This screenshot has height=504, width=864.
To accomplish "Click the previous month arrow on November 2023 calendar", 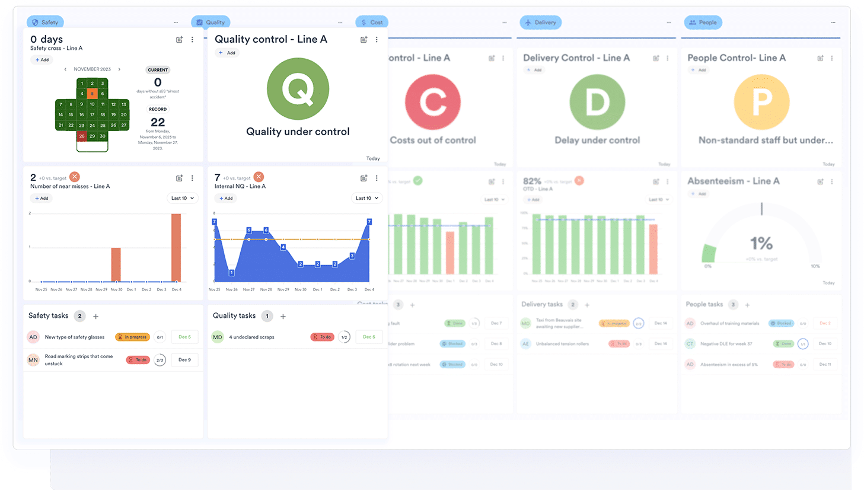I will coord(65,69).
